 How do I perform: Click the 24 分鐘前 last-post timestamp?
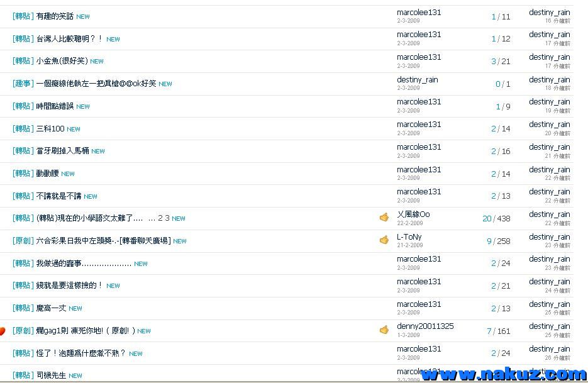(558, 291)
